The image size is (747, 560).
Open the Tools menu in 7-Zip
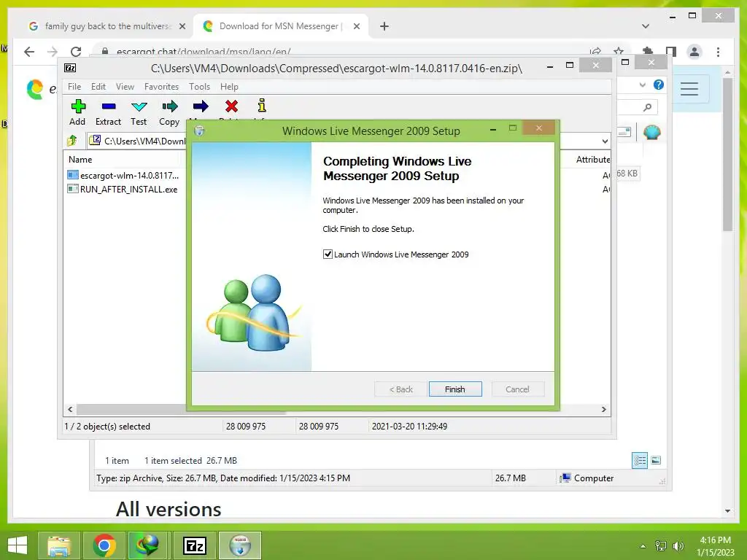199,87
